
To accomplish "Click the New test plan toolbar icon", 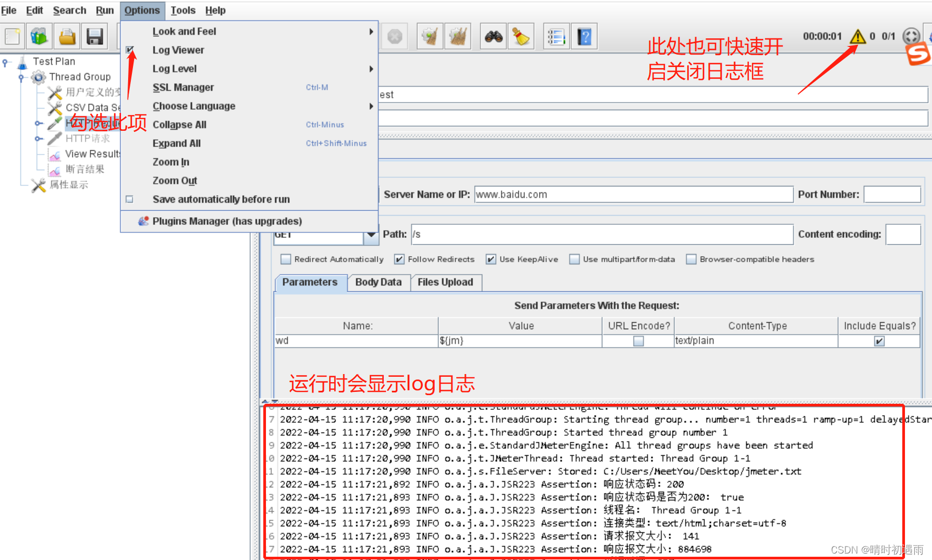I will (12, 37).
